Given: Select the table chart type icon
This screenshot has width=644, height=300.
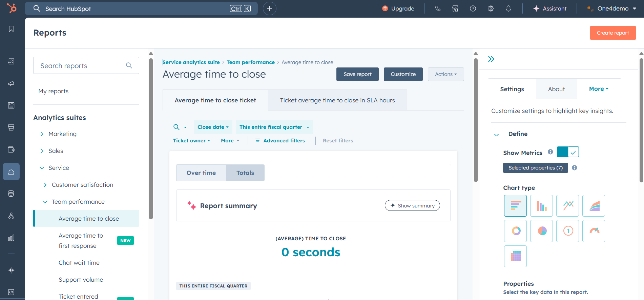Looking at the screenshot, I should (515, 256).
